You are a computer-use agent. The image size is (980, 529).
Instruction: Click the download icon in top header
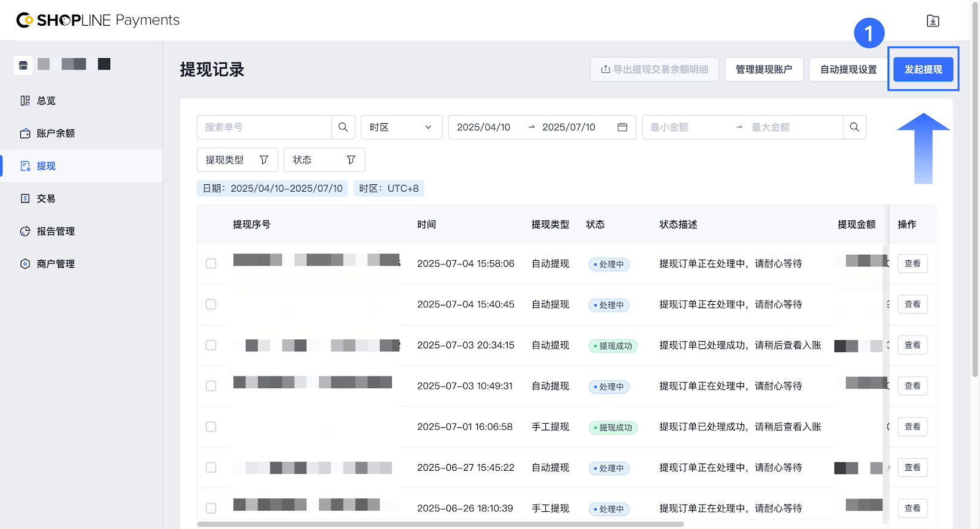coord(932,21)
